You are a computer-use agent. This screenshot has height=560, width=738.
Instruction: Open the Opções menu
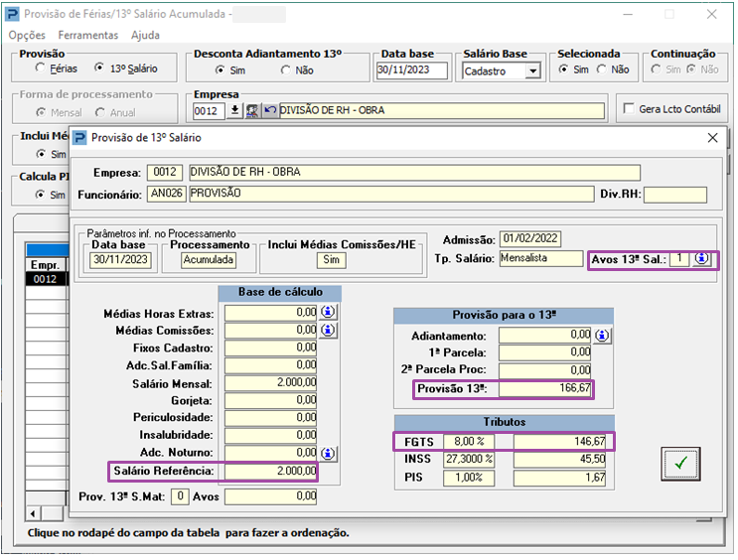[x=27, y=35]
